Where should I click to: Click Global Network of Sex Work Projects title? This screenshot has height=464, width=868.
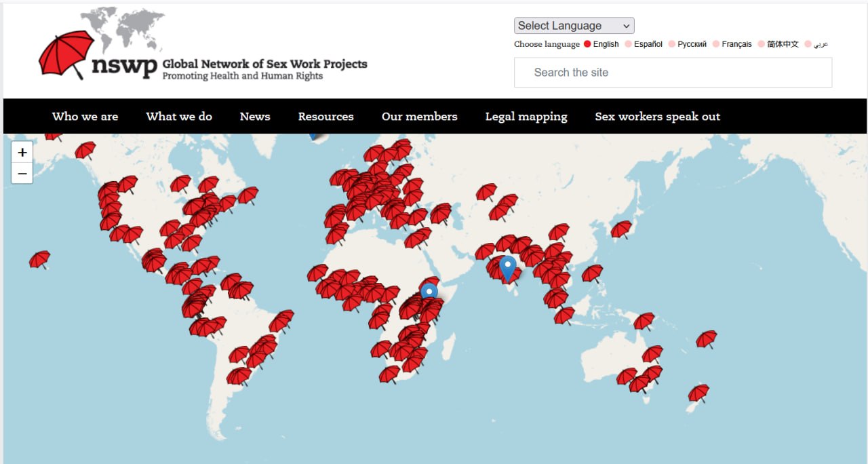point(264,64)
